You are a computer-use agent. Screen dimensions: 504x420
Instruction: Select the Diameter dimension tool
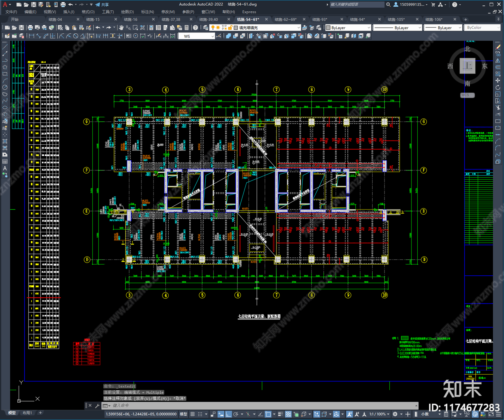(x=76, y=36)
